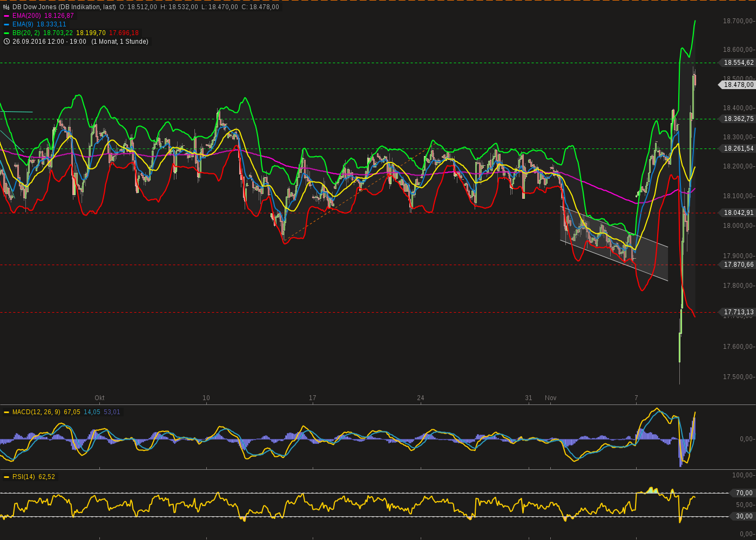Screen dimensions: 756x540
Task: Click the '17' date label on the time axis
Action: tap(313, 398)
